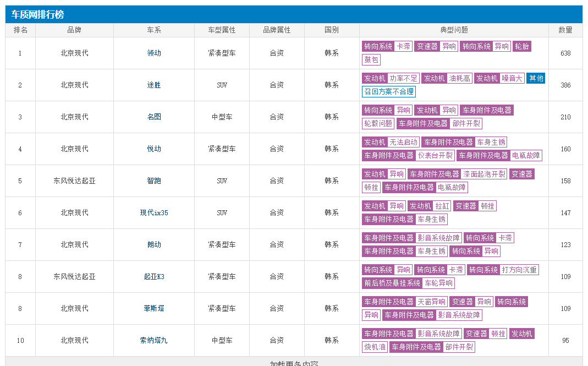Click the 国别 column header
The height and width of the screenshot is (366, 588).
point(332,30)
